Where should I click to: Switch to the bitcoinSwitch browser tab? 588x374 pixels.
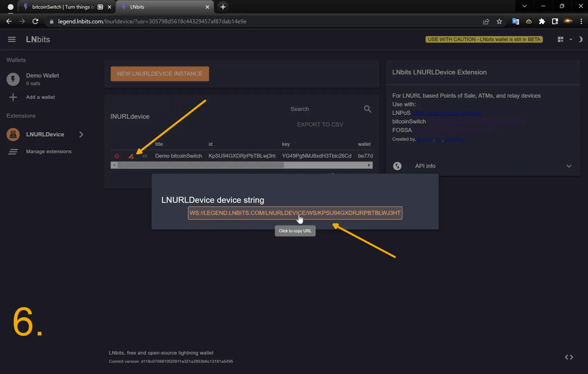[62, 7]
